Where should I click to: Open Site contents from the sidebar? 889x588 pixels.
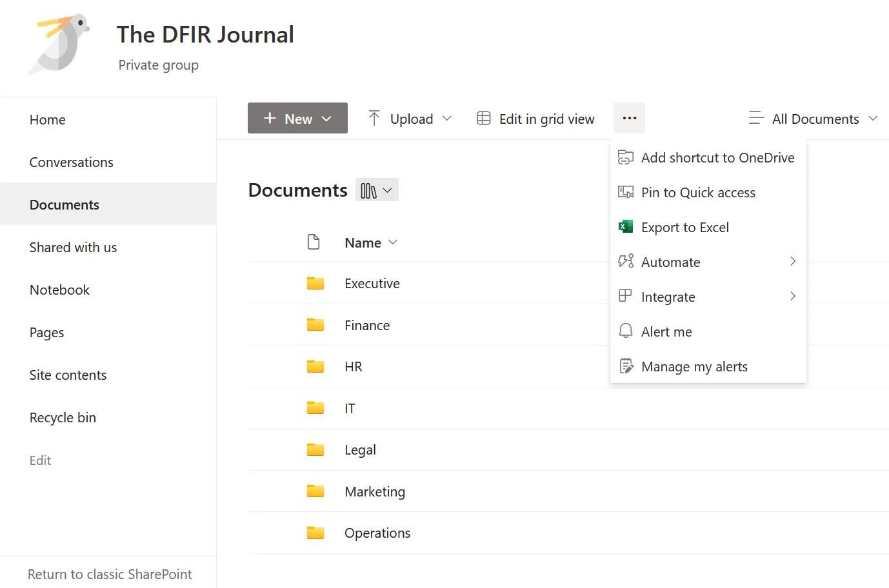68,375
